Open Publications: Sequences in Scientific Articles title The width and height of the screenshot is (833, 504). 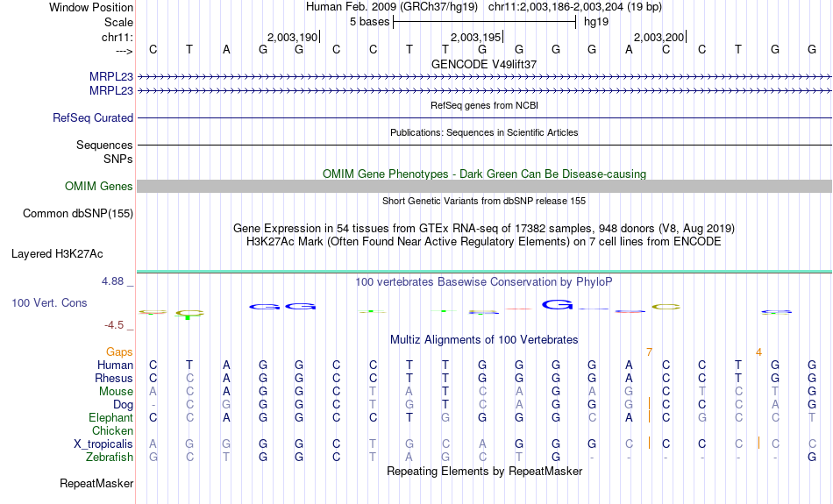point(484,132)
